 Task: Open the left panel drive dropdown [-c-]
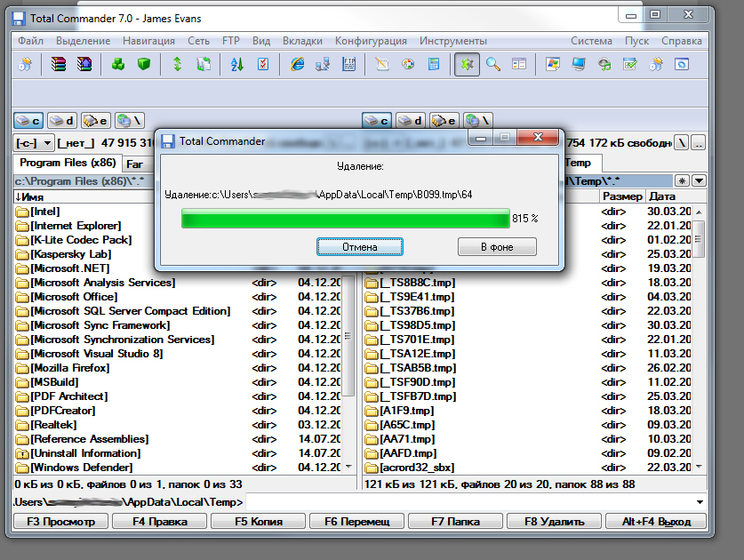35,142
